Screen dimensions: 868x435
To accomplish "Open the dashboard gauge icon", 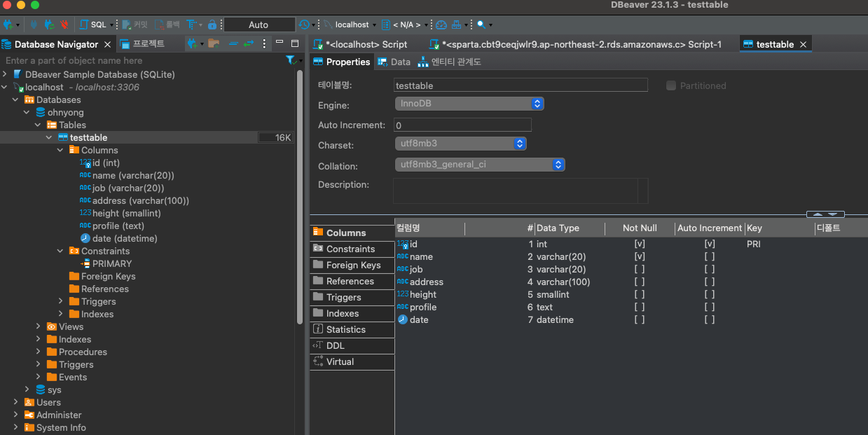I will [x=441, y=25].
